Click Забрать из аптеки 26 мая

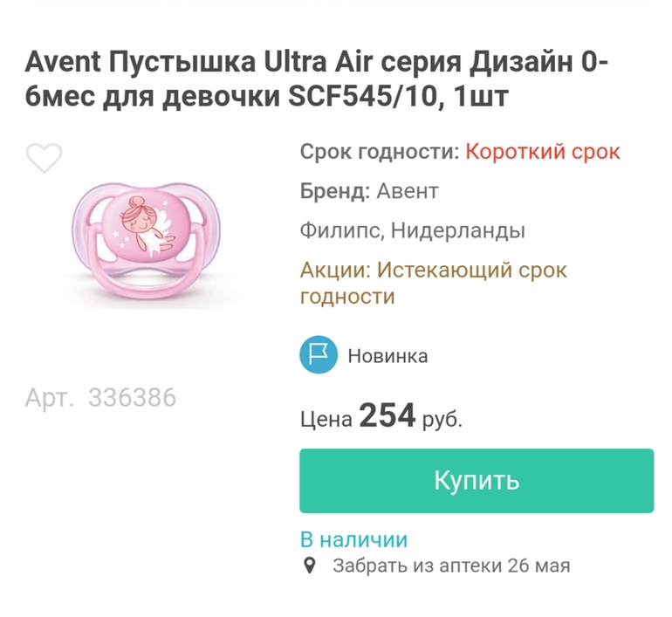click(451, 566)
